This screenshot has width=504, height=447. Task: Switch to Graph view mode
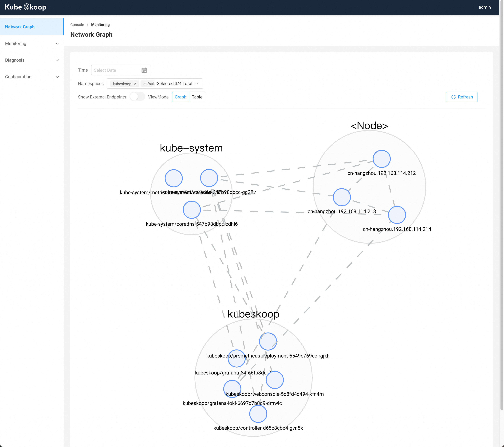pyautogui.click(x=180, y=97)
